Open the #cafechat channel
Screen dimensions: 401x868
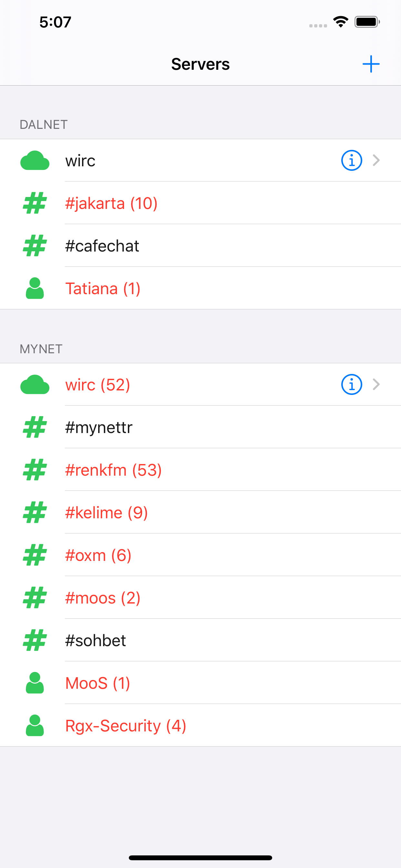pyautogui.click(x=200, y=246)
